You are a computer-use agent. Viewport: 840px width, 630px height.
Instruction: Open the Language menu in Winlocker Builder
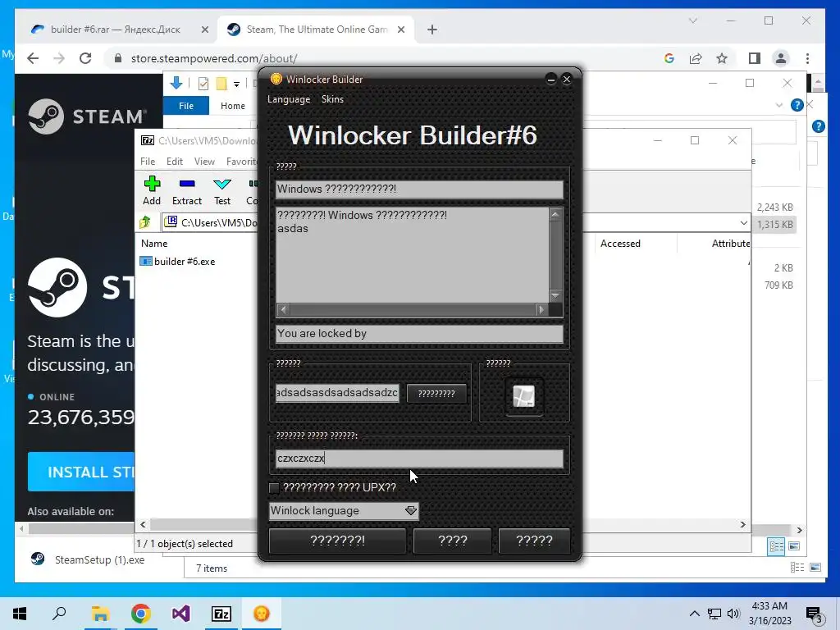click(289, 99)
